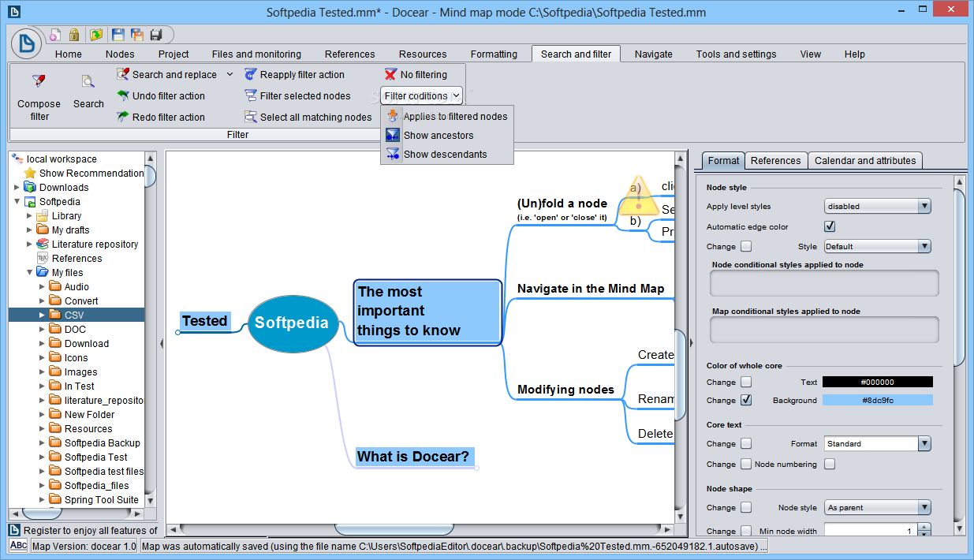This screenshot has height=560, width=974.
Task: Open the Format Standard dropdown
Action: pos(878,443)
